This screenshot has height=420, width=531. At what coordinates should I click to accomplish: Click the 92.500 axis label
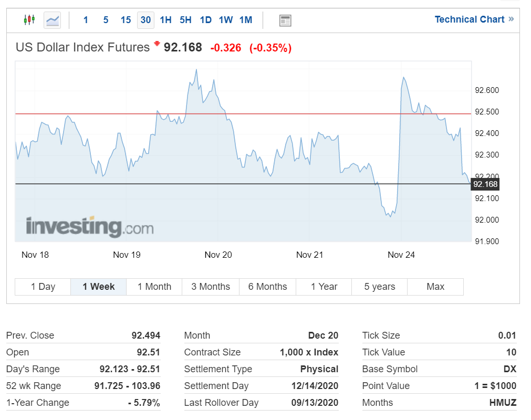pos(487,112)
